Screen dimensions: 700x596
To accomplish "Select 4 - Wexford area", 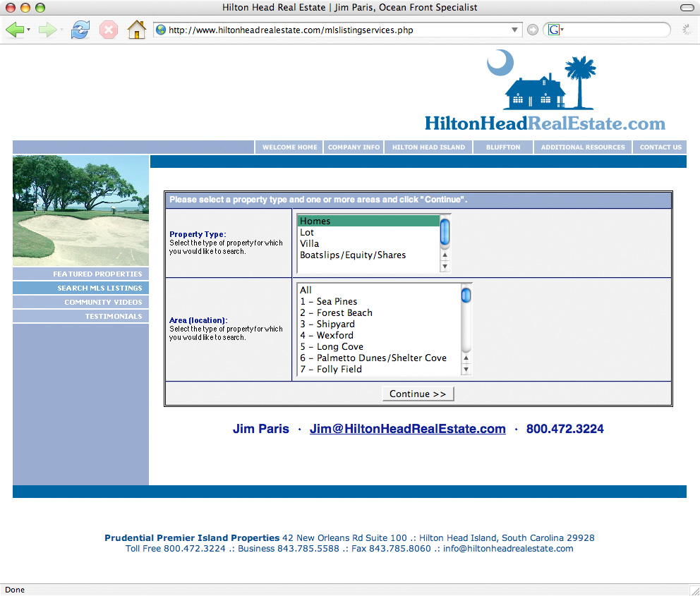I will click(379, 336).
